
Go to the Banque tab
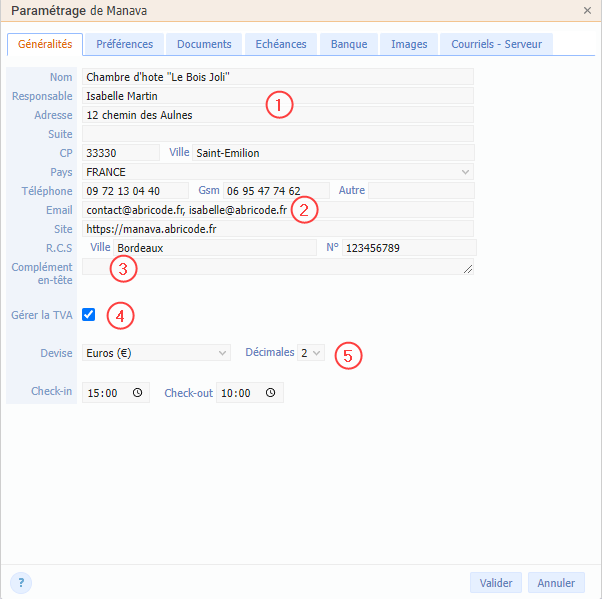coord(349,44)
